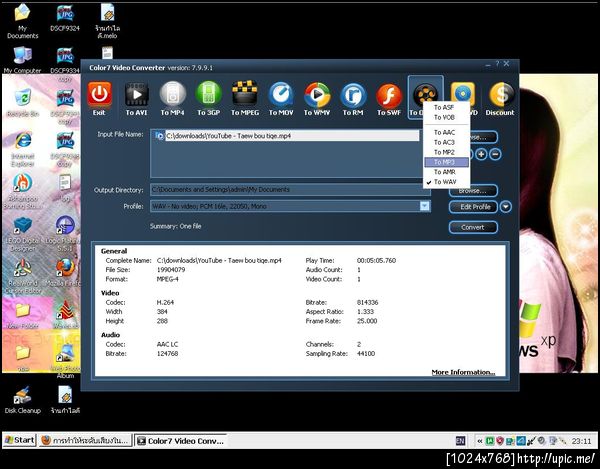Expand hidden tray icons chevron
The image size is (600, 469).
[x=479, y=441]
